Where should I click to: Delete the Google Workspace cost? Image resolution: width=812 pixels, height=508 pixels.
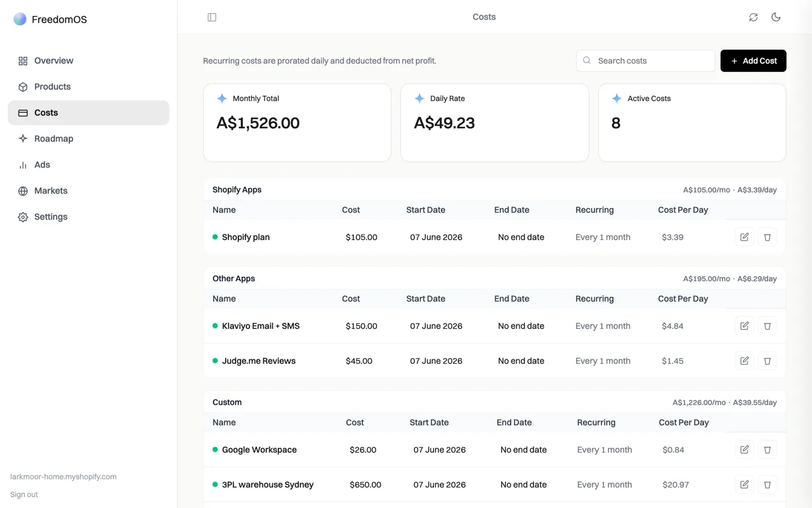click(768, 450)
